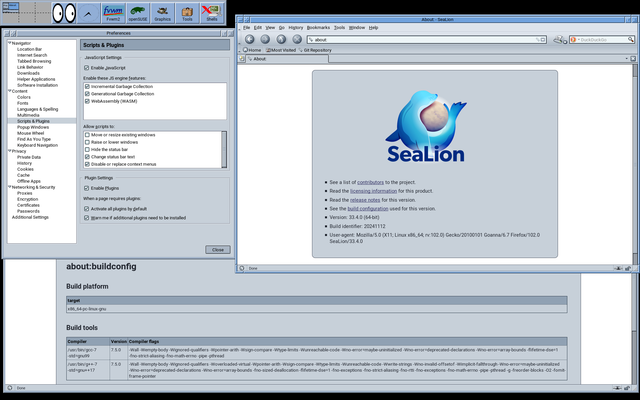Open the release notes link

[365, 200]
